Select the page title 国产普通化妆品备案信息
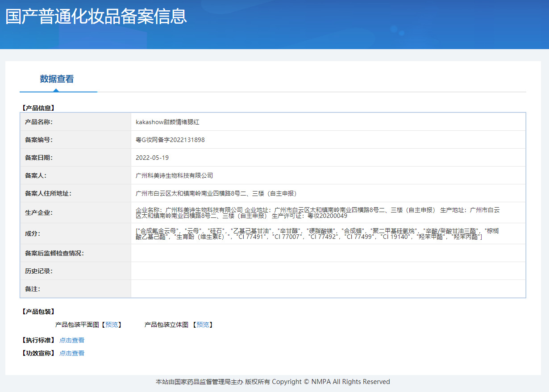 coord(96,17)
